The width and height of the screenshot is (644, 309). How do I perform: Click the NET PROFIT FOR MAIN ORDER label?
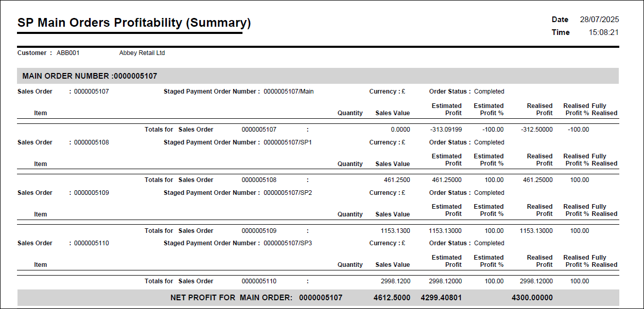tap(231, 298)
